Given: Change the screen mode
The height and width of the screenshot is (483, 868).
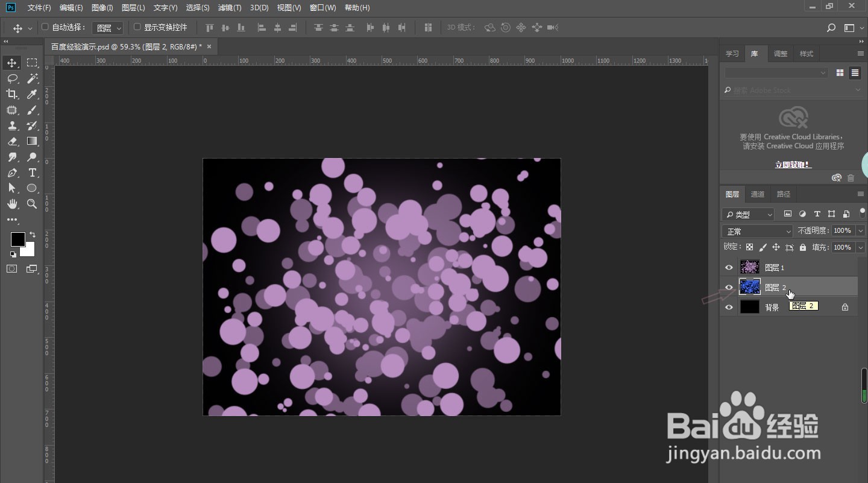Looking at the screenshot, I should (32, 269).
